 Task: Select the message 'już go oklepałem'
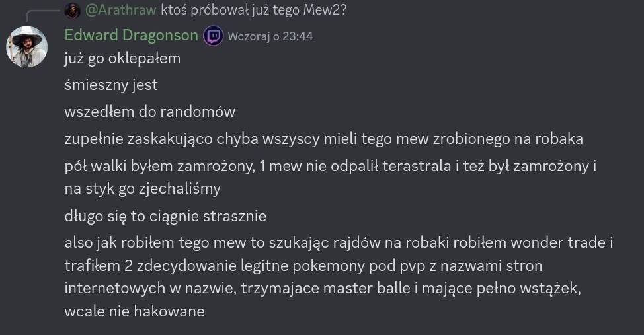click(x=122, y=59)
